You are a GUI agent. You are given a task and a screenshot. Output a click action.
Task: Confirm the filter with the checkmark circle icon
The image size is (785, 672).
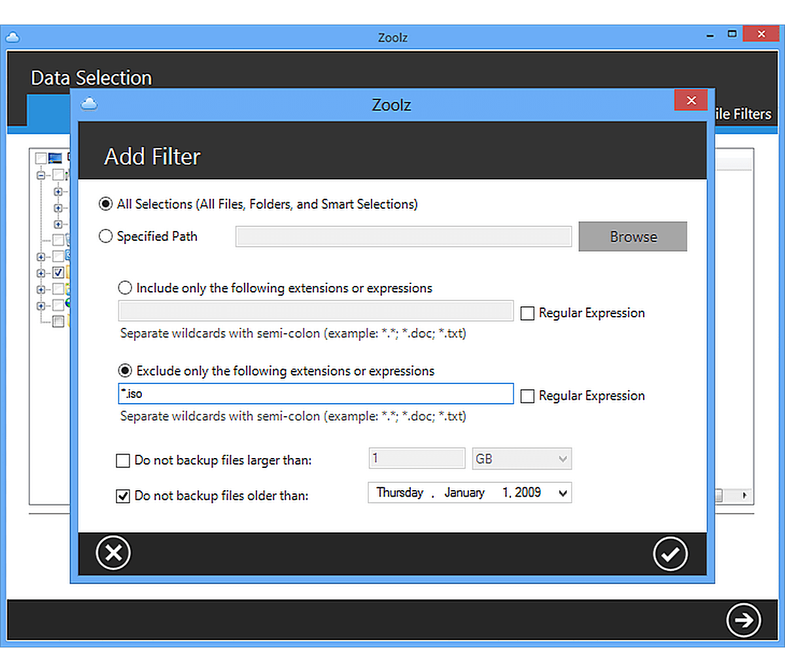671,554
